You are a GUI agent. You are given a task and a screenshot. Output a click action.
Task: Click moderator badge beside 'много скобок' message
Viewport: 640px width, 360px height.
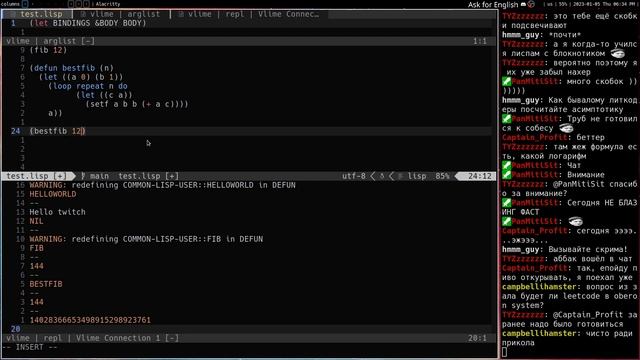[x=507, y=82]
